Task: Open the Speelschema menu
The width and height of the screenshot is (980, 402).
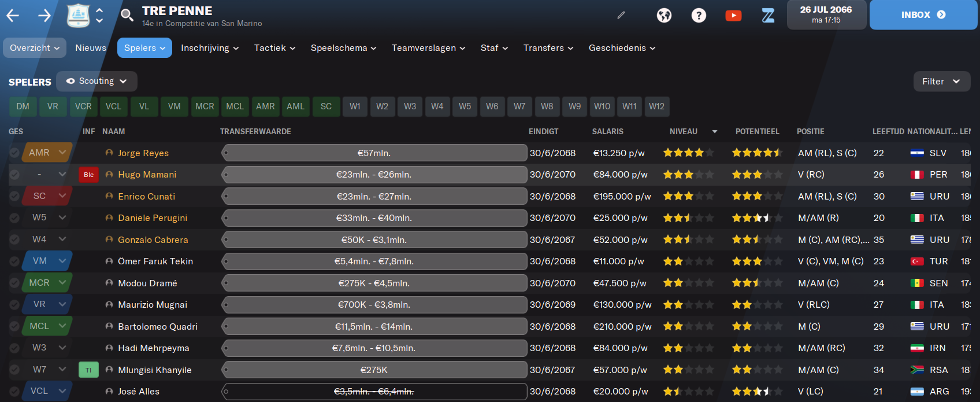Action: click(344, 48)
